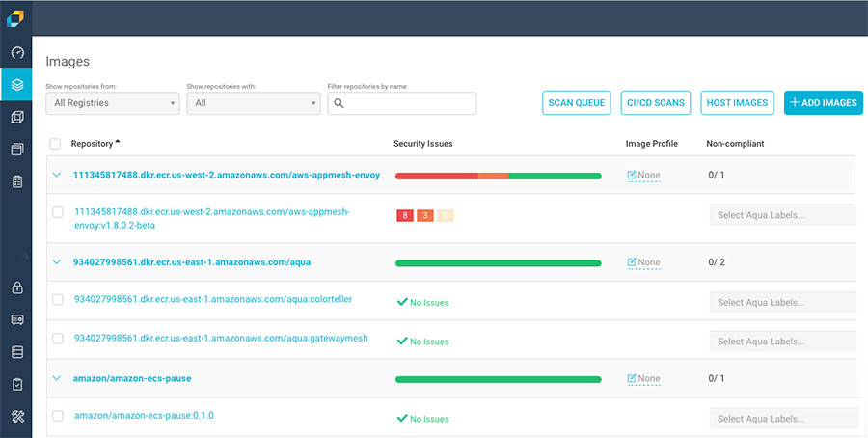
Task: Collapse the aws-appmesh-envoy repository row
Action: coord(56,175)
